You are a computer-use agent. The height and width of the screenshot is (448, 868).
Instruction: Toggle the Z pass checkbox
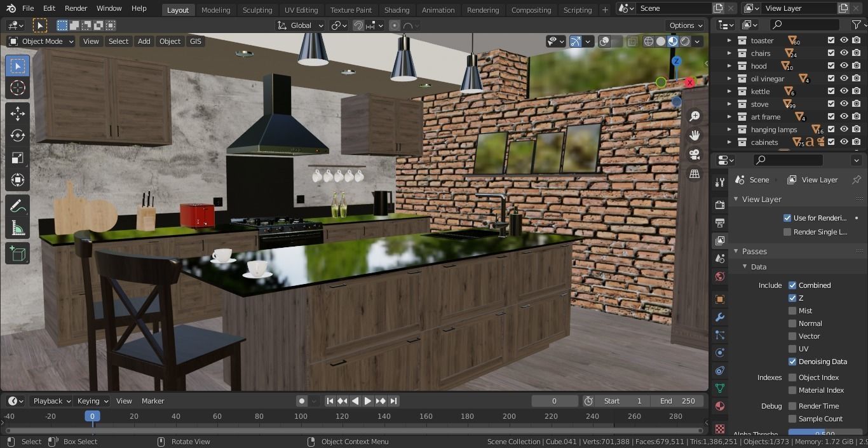[x=792, y=298]
